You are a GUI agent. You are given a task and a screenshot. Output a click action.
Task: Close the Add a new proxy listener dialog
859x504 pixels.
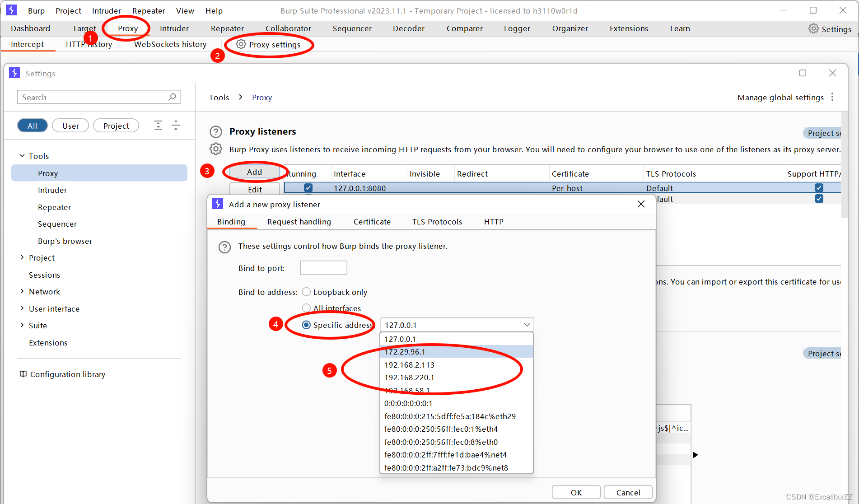click(x=641, y=204)
